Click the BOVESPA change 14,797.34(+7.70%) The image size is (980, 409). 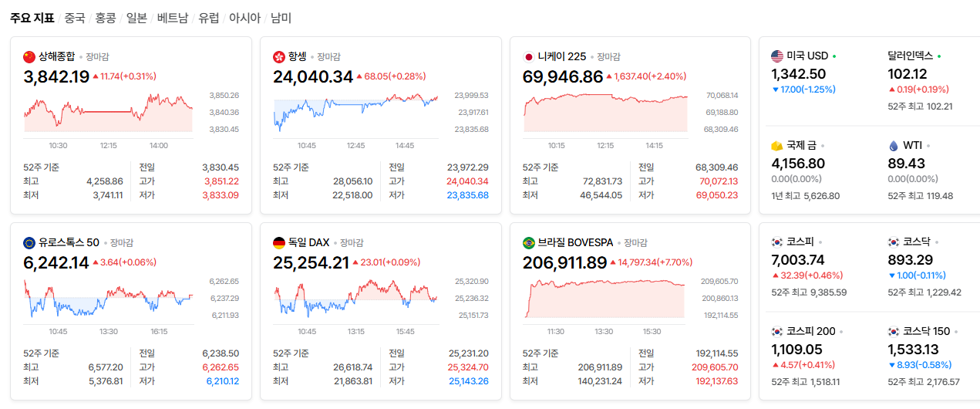(653, 262)
